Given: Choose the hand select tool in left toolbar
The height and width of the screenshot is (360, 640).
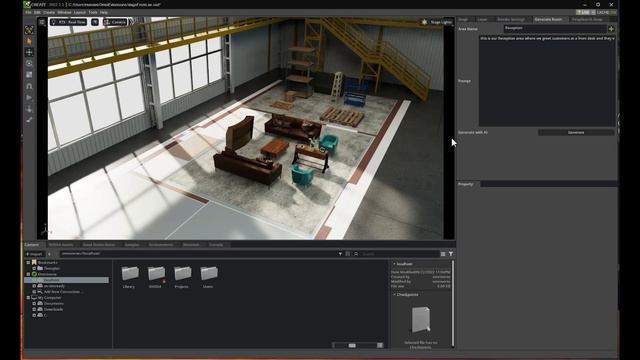Looking at the screenshot, I should pyautogui.click(x=29, y=41).
